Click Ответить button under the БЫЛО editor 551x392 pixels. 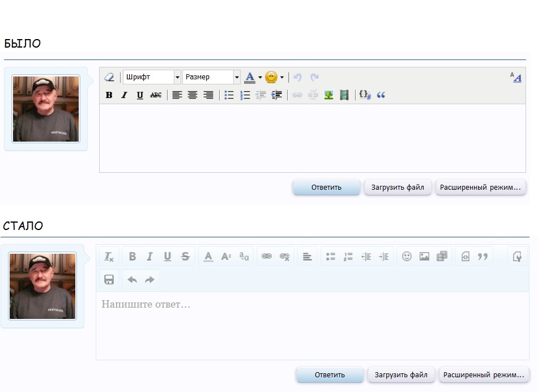(x=326, y=188)
